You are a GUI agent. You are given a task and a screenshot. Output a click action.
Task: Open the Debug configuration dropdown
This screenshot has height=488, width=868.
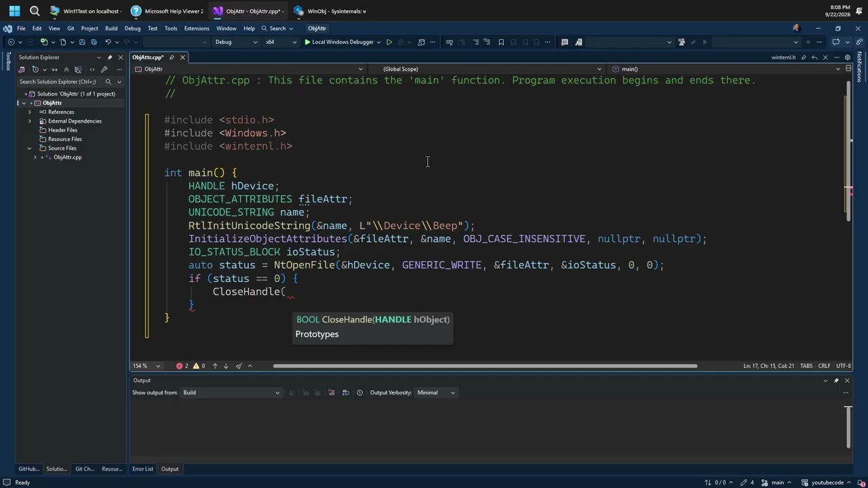click(x=236, y=42)
